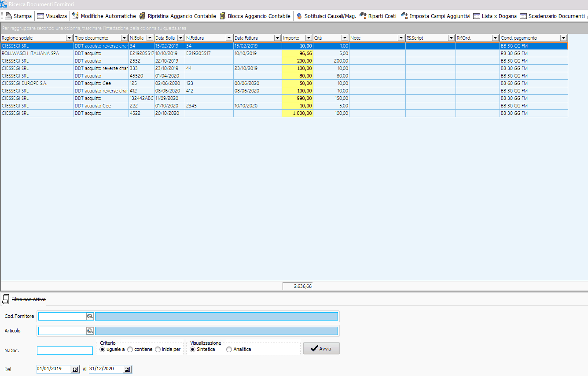
Task: Click the total amount 2.636,66
Action: pyautogui.click(x=298, y=286)
